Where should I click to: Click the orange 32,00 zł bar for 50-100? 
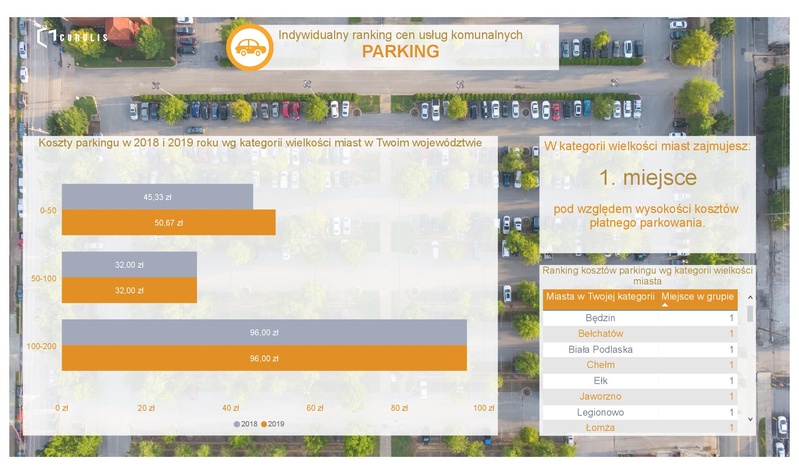129,290
